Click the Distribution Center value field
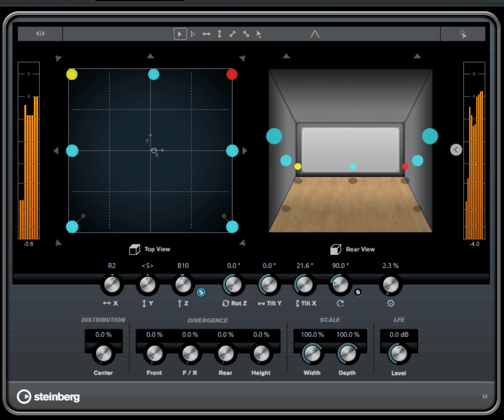Viewport: 504px width, 420px height. (104, 335)
